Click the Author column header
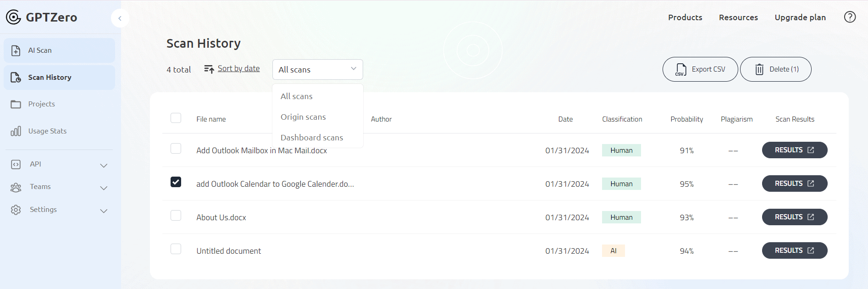 [381, 119]
